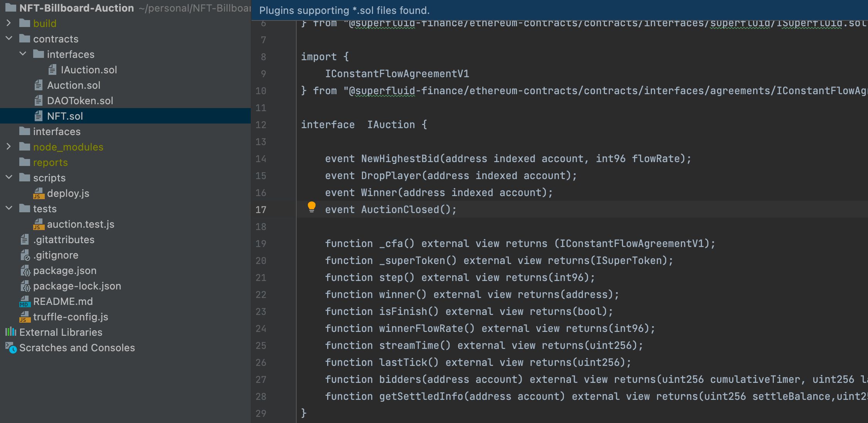Click 'lastTick' function name
868x423 pixels.
pos(403,362)
